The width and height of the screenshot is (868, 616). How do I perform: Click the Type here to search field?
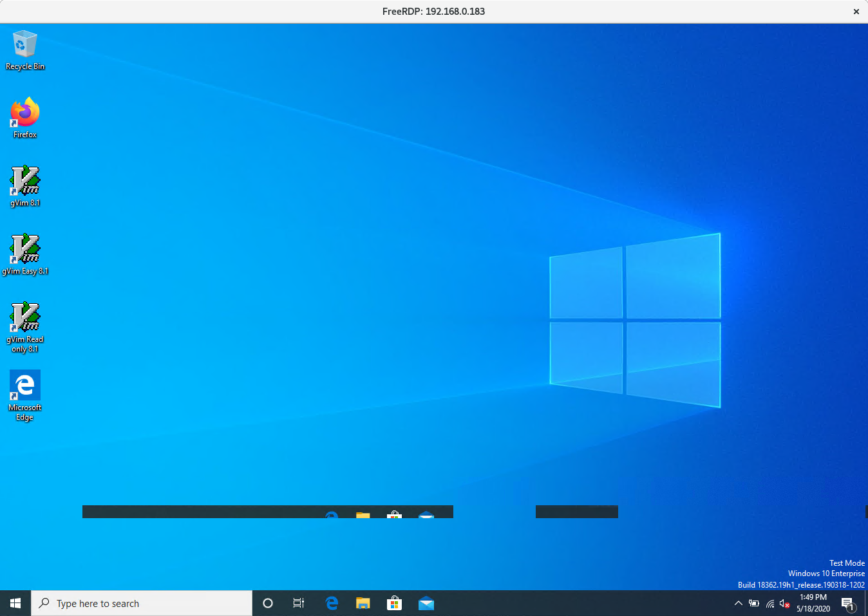click(x=142, y=603)
